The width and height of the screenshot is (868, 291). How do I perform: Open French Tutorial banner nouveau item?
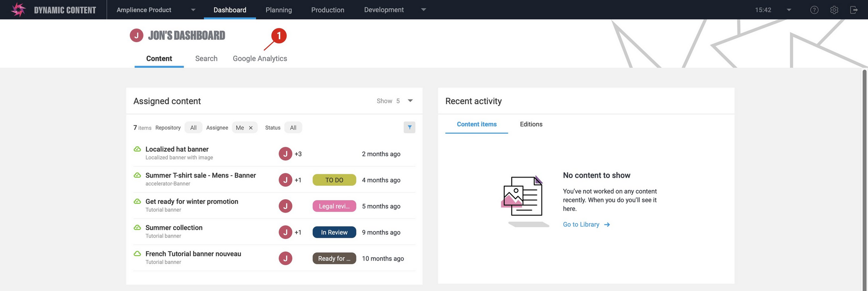193,254
